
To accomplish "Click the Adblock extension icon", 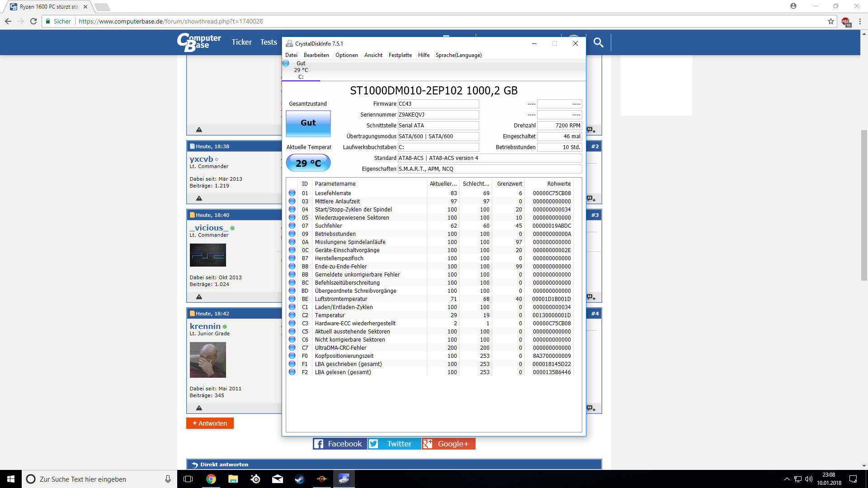I will [845, 21].
